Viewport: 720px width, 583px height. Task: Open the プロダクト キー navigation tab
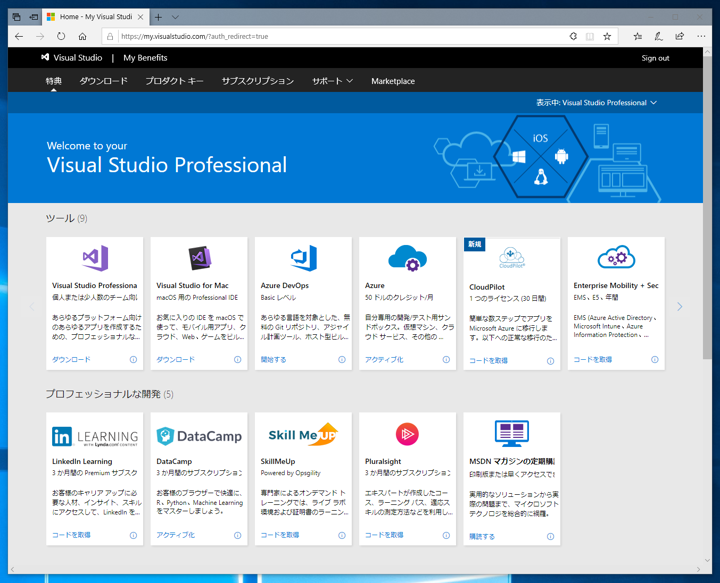[x=174, y=81]
